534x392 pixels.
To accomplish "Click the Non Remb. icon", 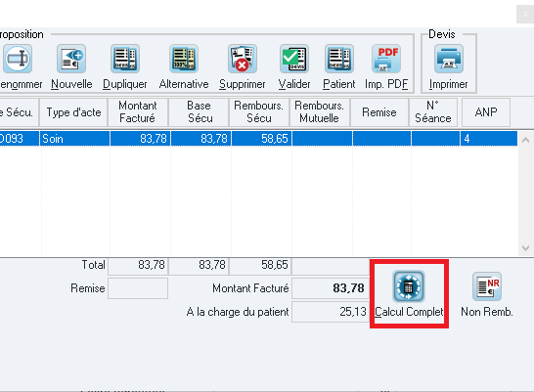I will click(487, 286).
